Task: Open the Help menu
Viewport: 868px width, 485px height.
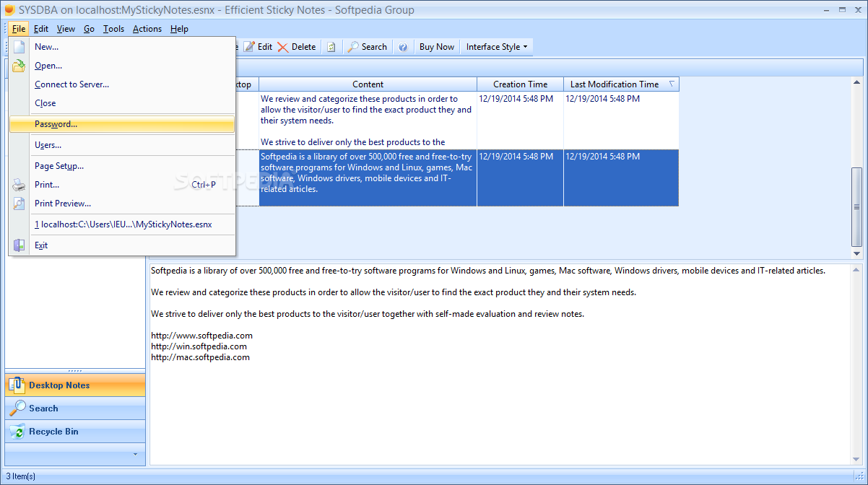Action: point(179,29)
